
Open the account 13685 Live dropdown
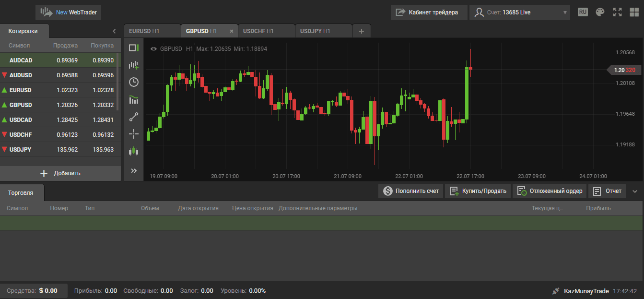point(520,12)
